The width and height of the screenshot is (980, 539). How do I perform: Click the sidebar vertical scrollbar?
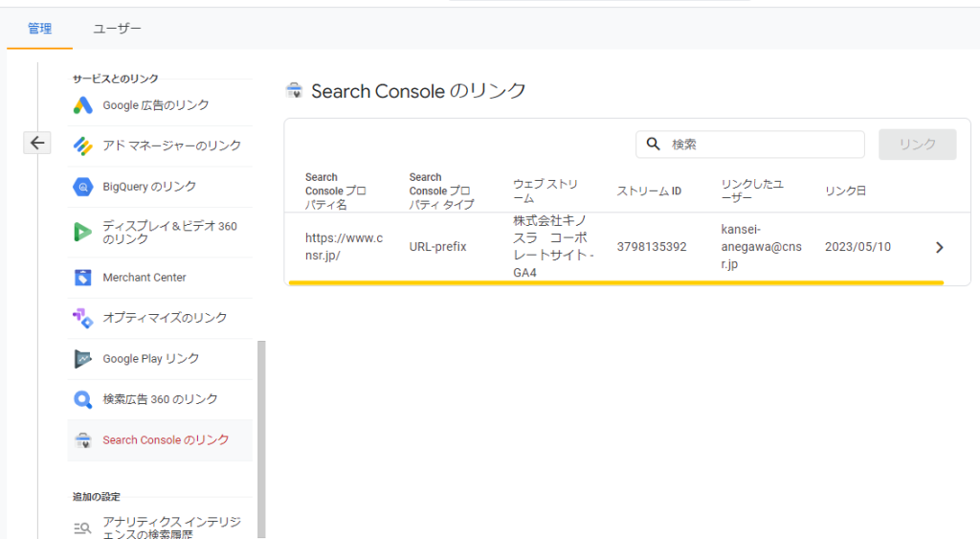(x=261, y=438)
